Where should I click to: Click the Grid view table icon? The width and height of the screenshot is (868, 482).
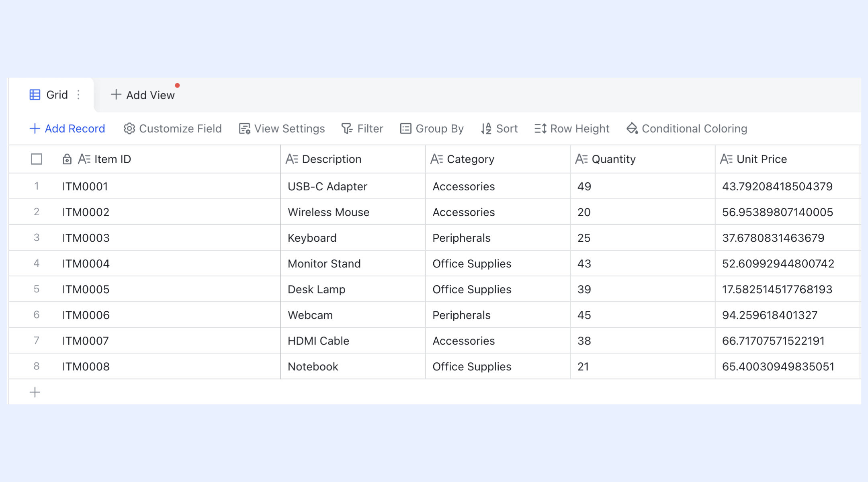[x=35, y=95]
